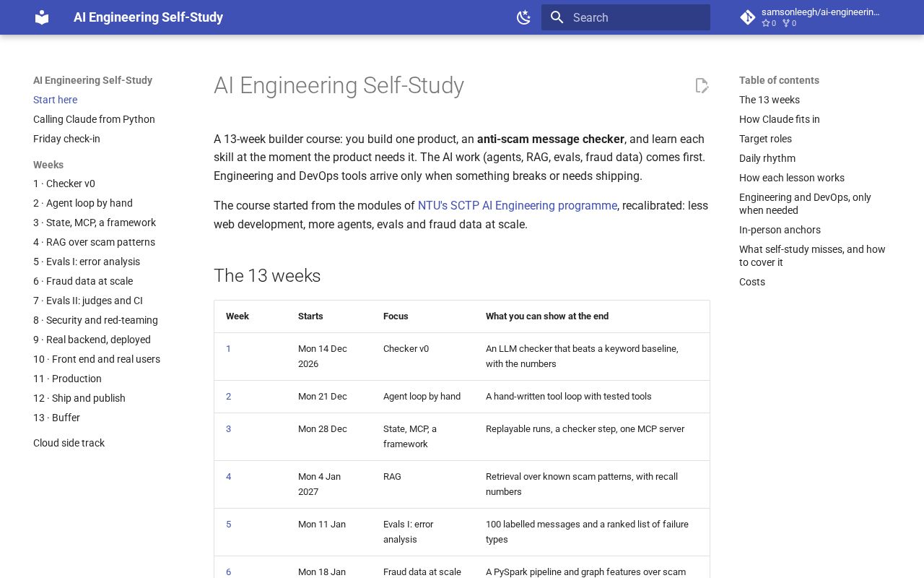Screen dimensions: 924x578
Task: Jump to Engineering and DevOps, only when needed
Action: pyautogui.click(x=805, y=204)
